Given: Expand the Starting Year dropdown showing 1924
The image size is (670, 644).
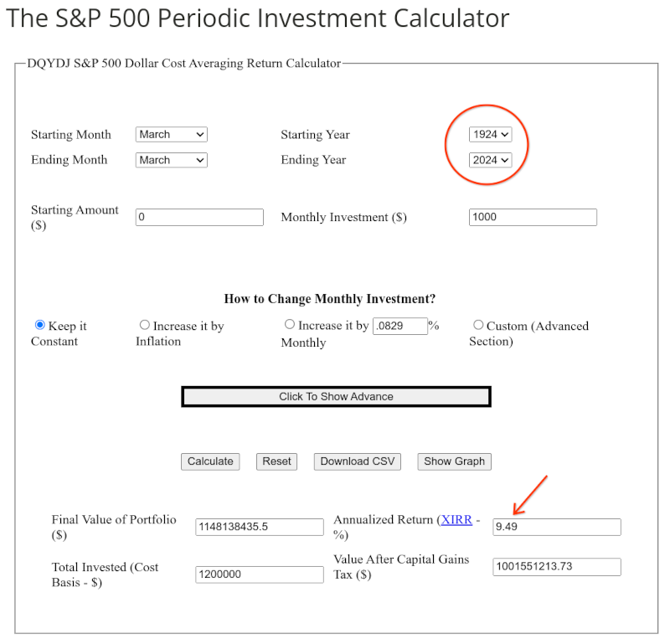Looking at the screenshot, I should pyautogui.click(x=490, y=135).
